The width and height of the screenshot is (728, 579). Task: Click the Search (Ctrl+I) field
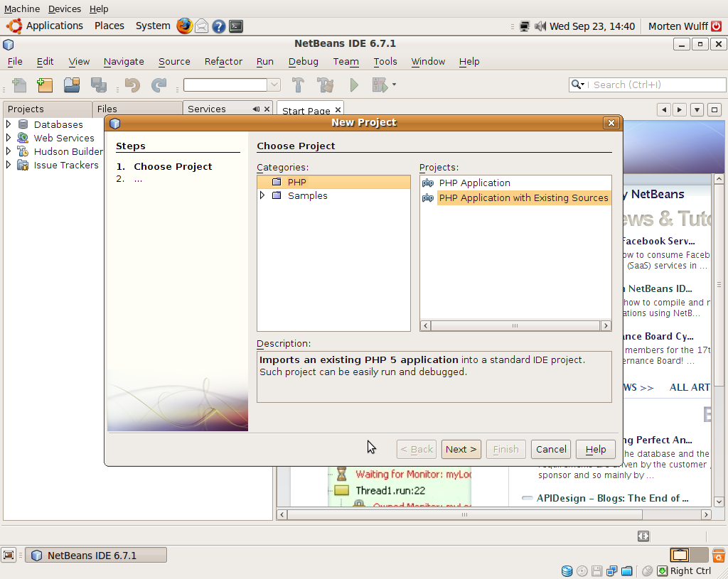coord(647,85)
